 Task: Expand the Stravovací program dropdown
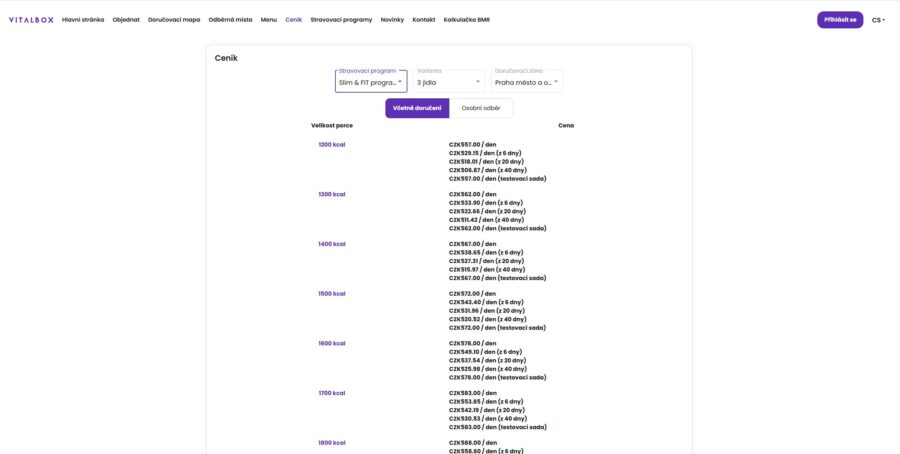point(371,82)
